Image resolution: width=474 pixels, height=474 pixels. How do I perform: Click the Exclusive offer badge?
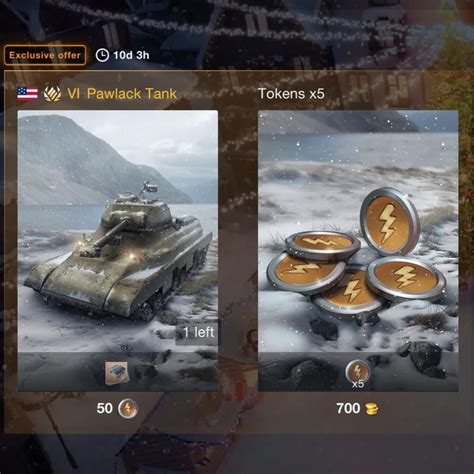(45, 55)
